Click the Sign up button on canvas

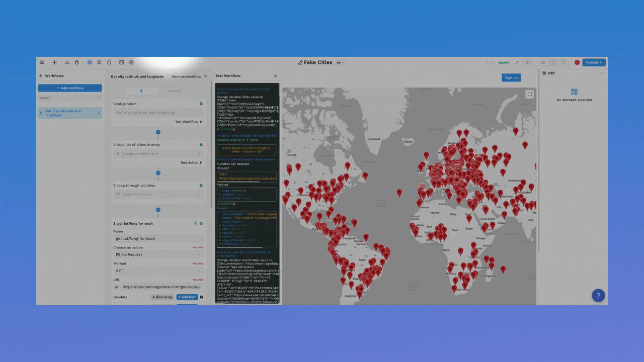(x=511, y=77)
